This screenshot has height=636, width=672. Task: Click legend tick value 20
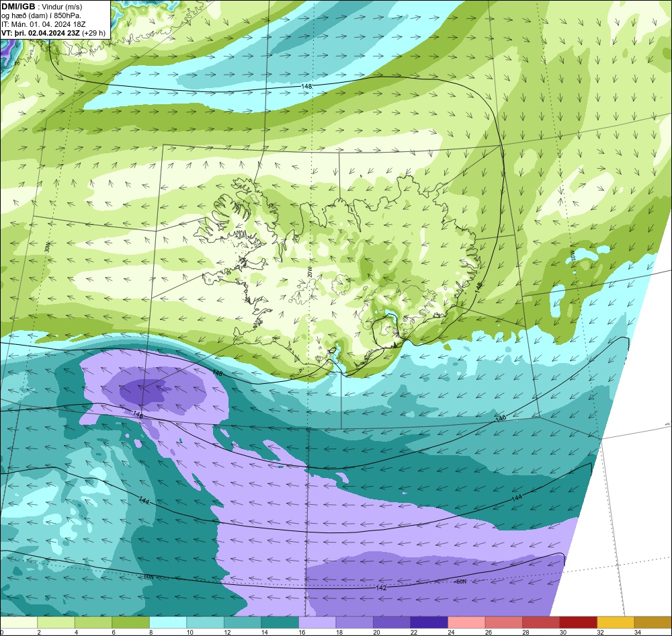(376, 632)
